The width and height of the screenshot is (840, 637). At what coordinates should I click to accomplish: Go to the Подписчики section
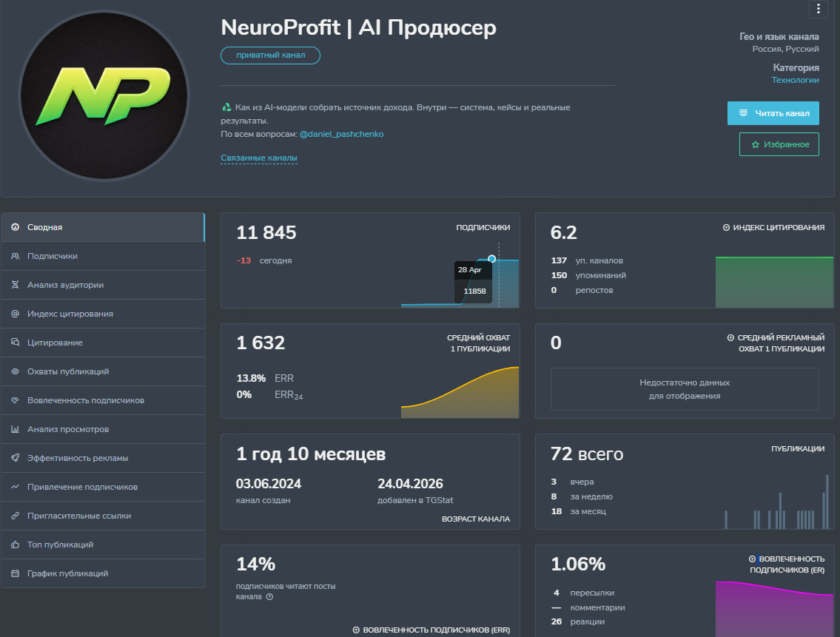click(103, 256)
